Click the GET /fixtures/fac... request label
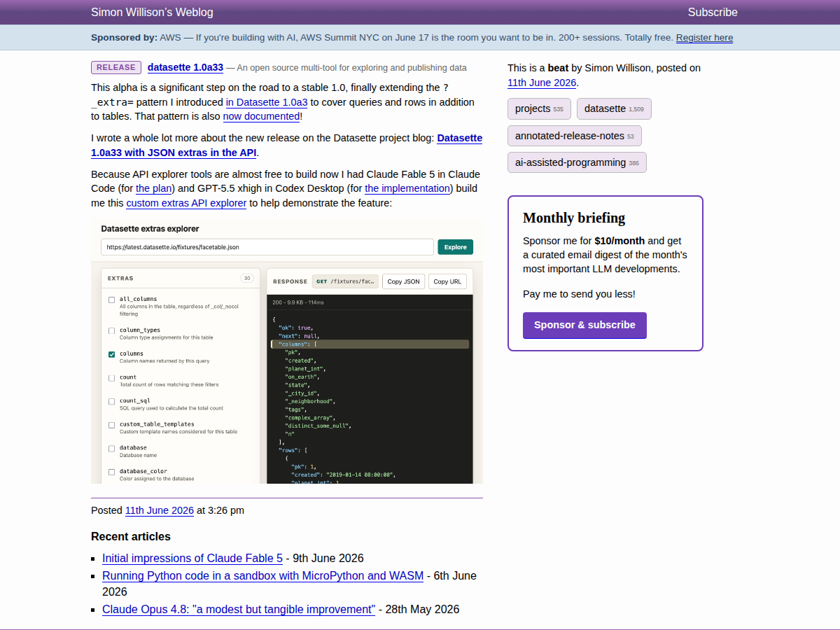This screenshot has height=630, width=840. [345, 281]
